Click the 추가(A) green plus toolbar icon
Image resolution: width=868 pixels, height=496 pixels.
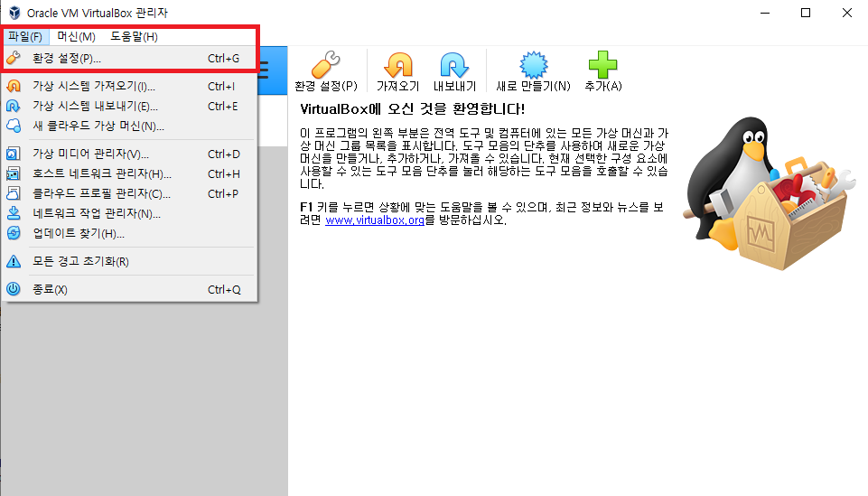[602, 65]
